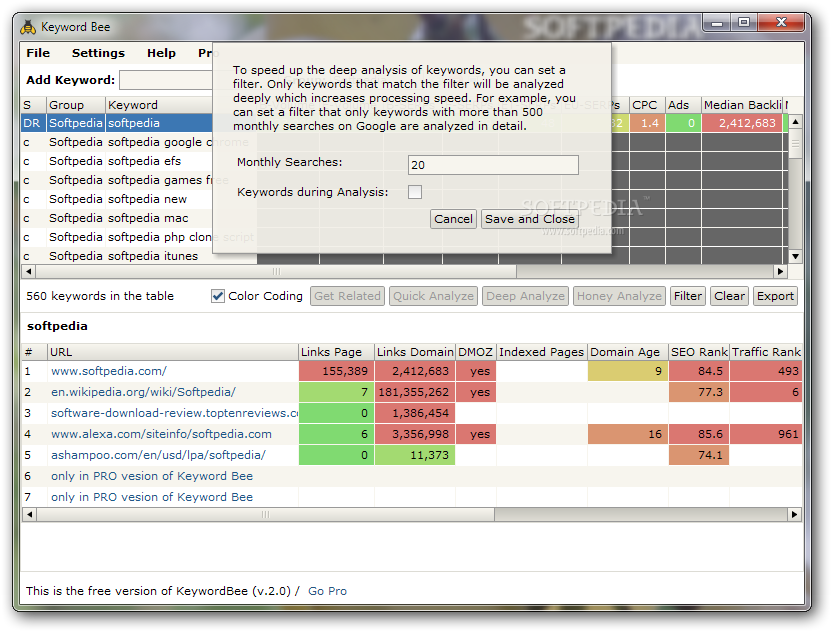Click the Links Domain column header
Viewport: 832px width, 632px height.
click(415, 352)
